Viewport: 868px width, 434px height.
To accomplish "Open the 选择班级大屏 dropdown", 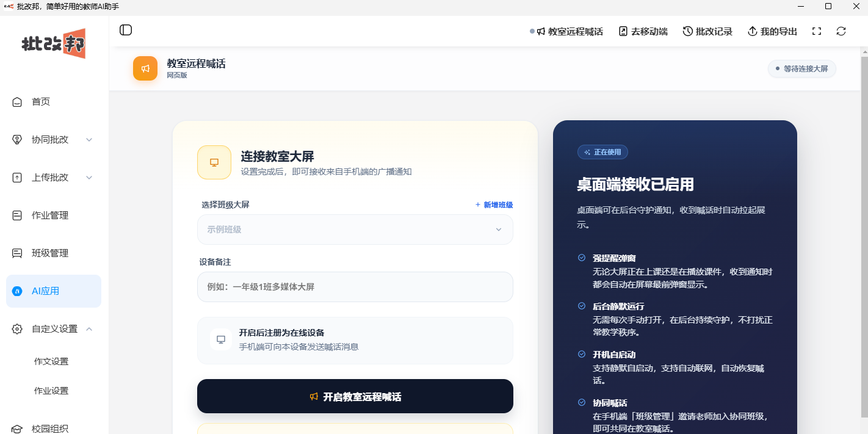I will click(x=355, y=230).
